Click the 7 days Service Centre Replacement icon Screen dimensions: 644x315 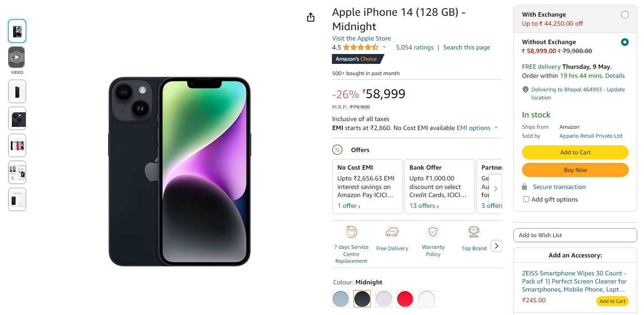[x=351, y=232]
